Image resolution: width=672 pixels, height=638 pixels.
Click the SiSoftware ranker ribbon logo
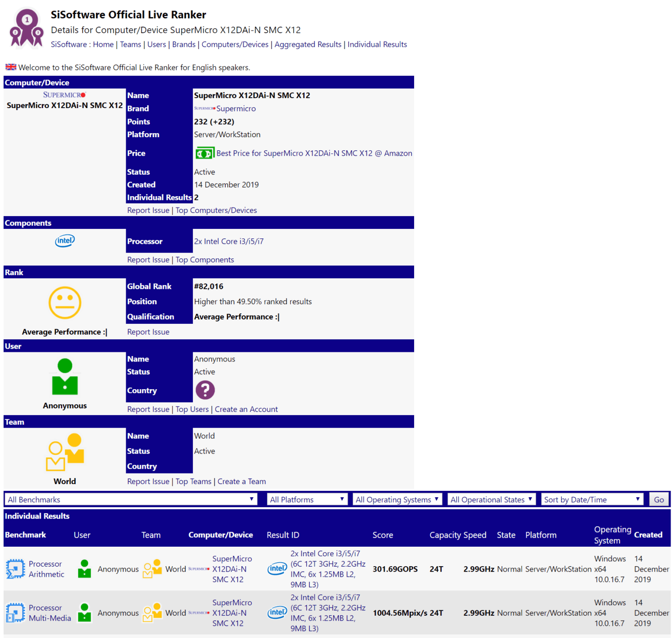click(26, 28)
